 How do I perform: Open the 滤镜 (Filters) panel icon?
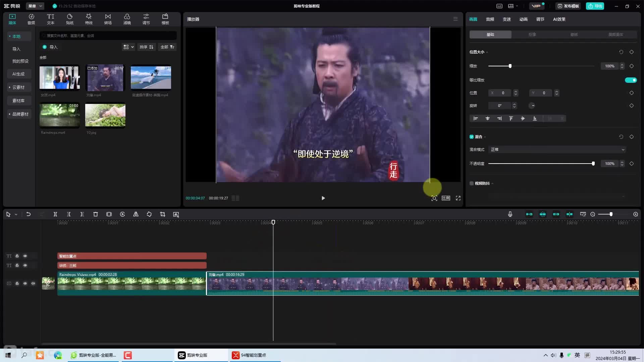[127, 19]
